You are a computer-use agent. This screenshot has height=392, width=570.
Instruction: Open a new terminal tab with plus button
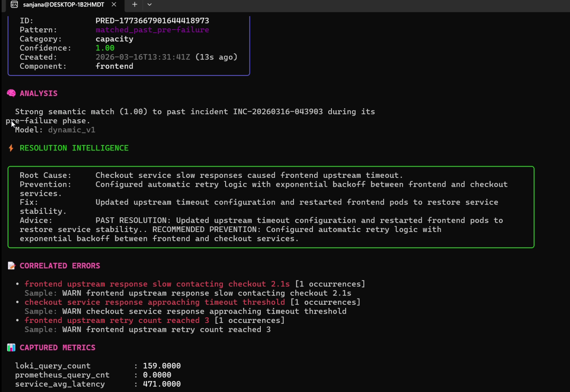click(135, 4)
